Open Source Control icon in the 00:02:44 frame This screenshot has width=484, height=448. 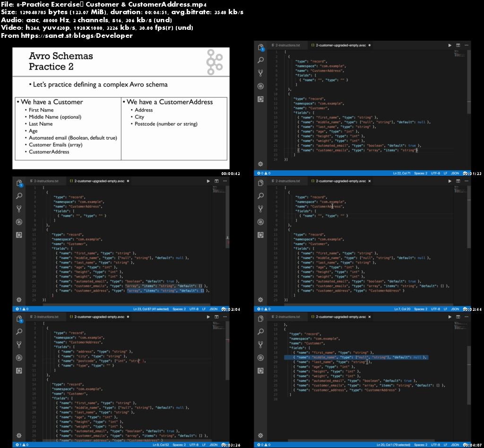[261, 209]
